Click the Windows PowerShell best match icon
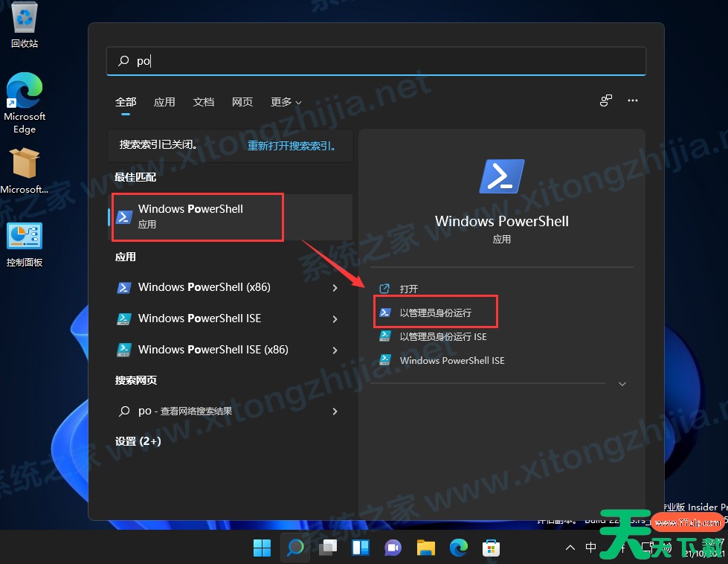The height and width of the screenshot is (564, 728). tap(124, 217)
